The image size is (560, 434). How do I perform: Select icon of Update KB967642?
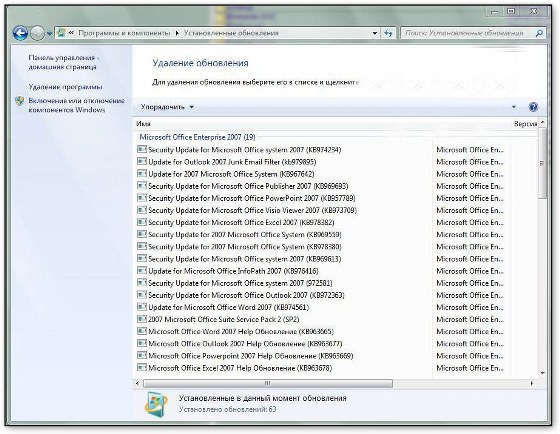[x=142, y=174]
